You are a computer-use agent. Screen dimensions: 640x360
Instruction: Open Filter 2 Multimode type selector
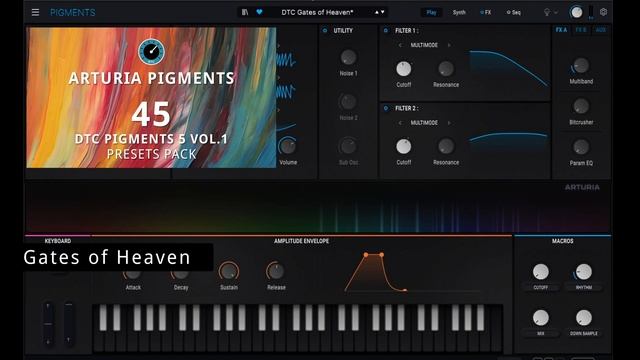click(424, 123)
